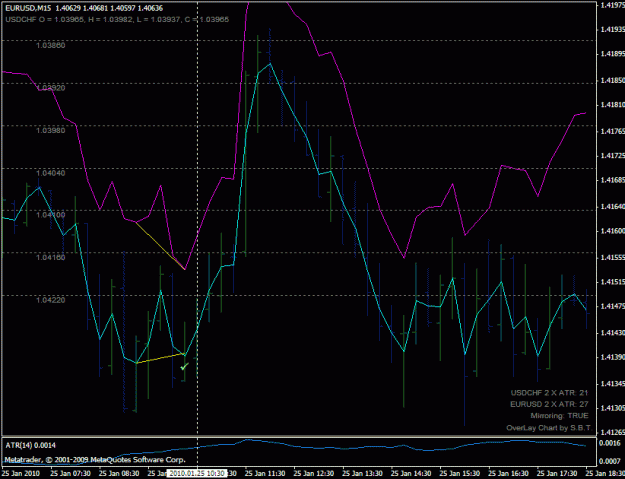Screen dimensions: 625x479
Task: Click the 1.41765 price on the right scale
Action: (x=612, y=131)
